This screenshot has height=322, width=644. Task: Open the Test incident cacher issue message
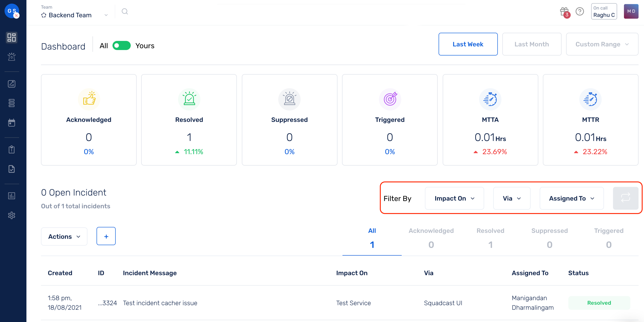click(160, 303)
